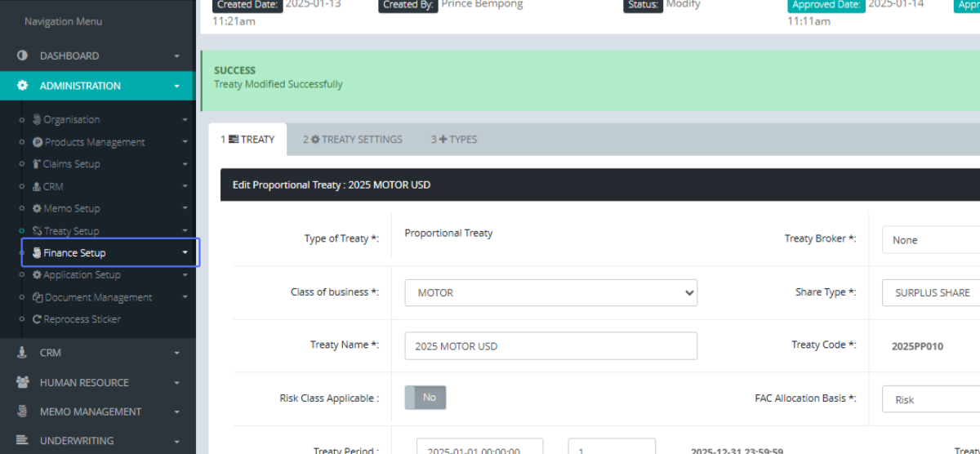Open Products Management in sidebar

tap(94, 142)
